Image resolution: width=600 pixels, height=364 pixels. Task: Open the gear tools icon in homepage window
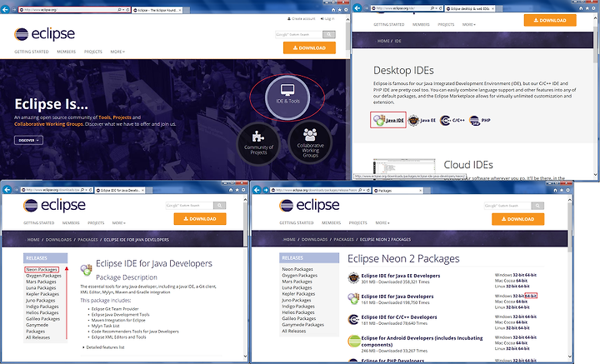(x=346, y=9)
